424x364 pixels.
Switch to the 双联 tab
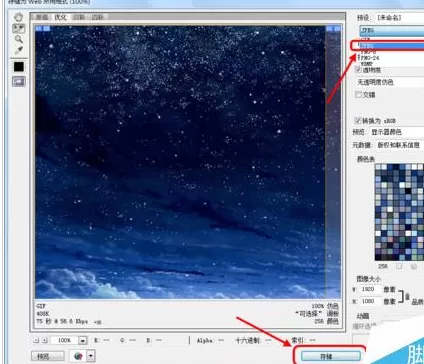point(79,17)
